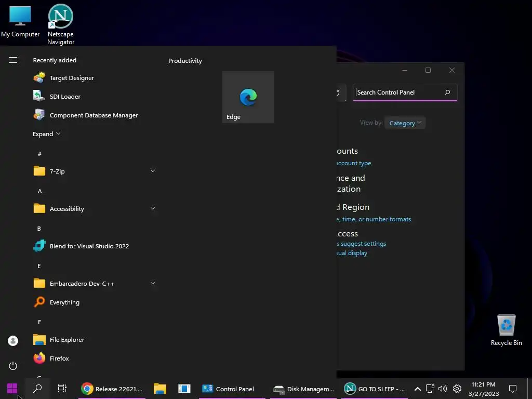Open taskbar Search magnifier
The image size is (532, 399).
point(37,389)
